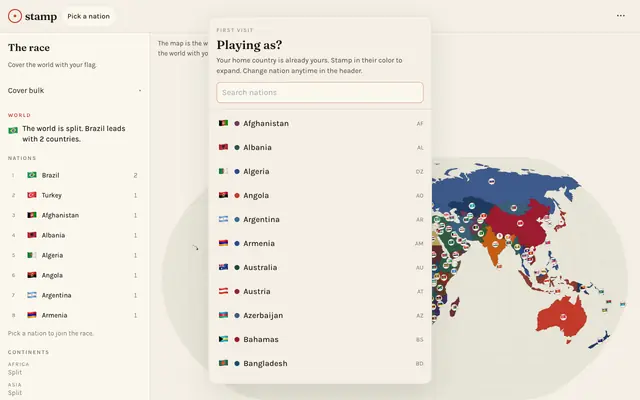
Task: Click Albania row in sidebar leaderboard
Action: click(75, 235)
